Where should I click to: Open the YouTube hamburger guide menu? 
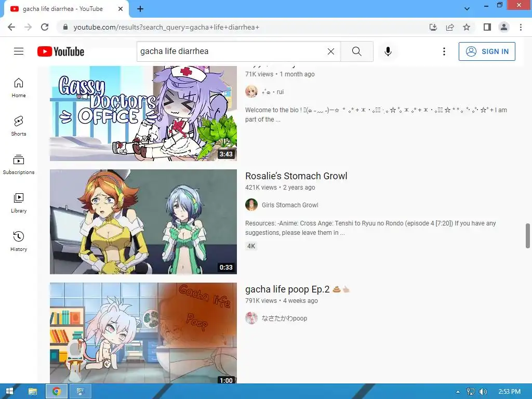coord(19,51)
